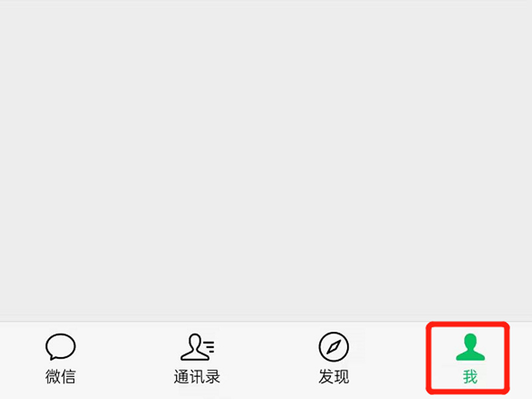View the contact list via 通讯录
532x399 pixels.
[197, 359]
